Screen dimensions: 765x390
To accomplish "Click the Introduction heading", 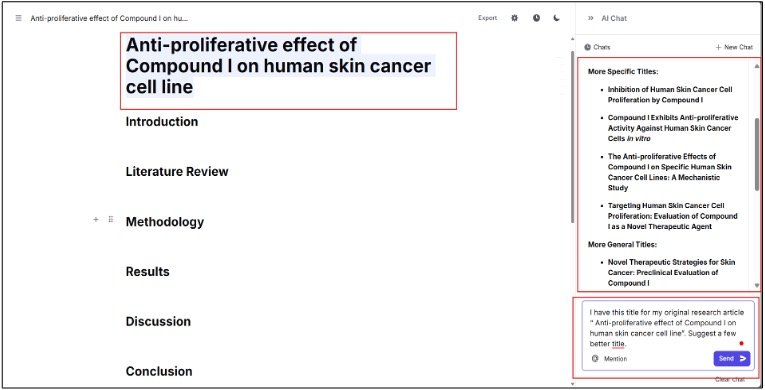I will tap(162, 122).
